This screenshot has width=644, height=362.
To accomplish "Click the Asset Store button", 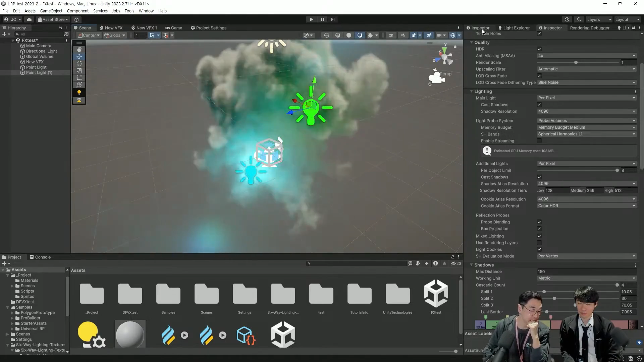I will click(53, 19).
